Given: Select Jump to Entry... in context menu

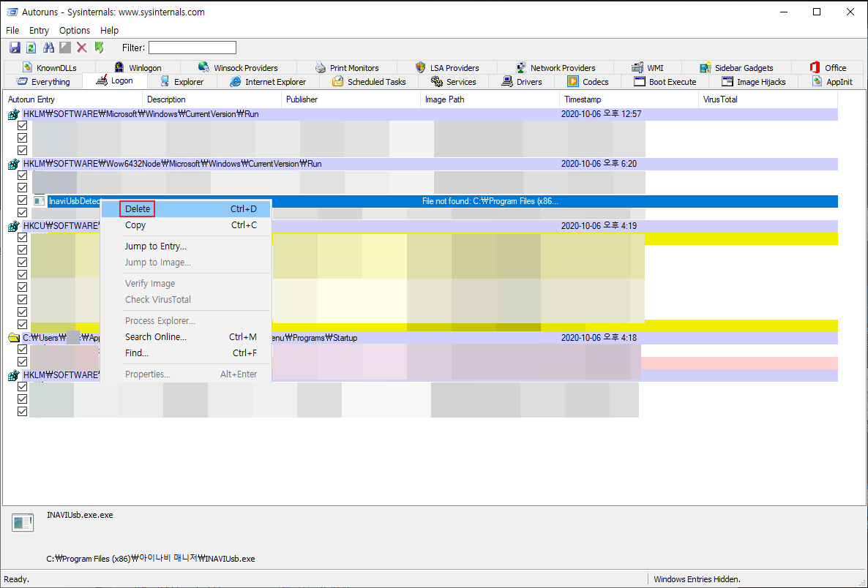Looking at the screenshot, I should click(186, 246).
